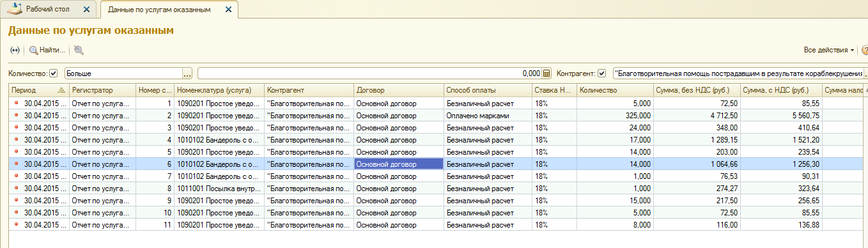This screenshot has width=868, height=248.
Task: Click record icon of row number 2
Action: click(16, 115)
